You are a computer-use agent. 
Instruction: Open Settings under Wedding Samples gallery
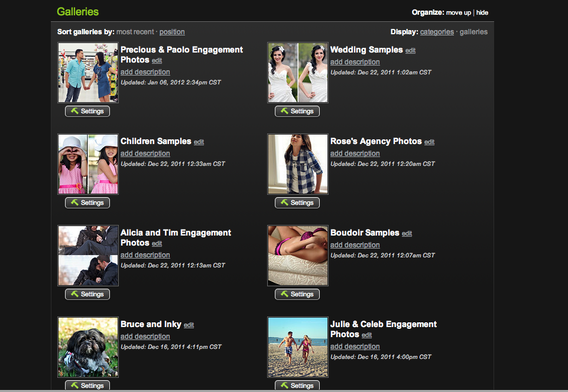coord(297,111)
